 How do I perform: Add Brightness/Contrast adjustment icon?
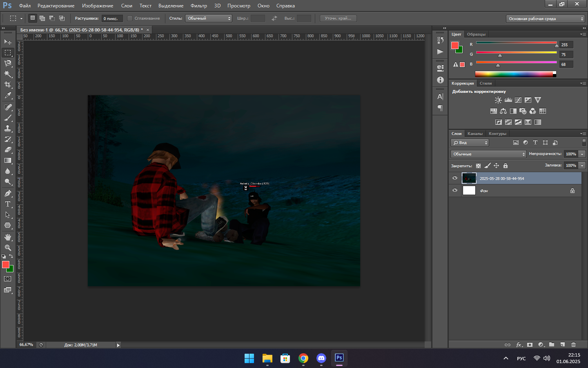[x=498, y=100]
